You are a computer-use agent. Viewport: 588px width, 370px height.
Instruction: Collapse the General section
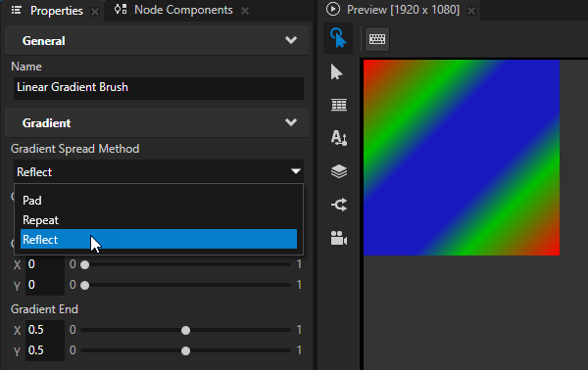[x=291, y=40]
